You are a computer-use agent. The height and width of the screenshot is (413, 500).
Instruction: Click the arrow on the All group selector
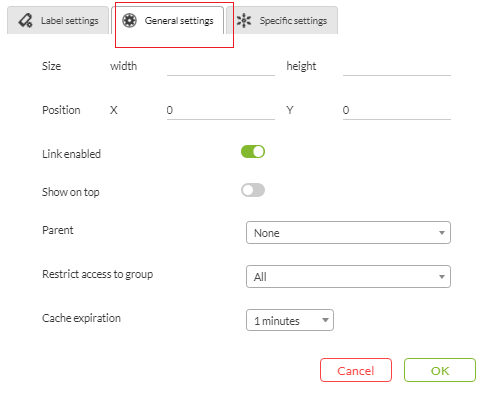(x=442, y=277)
